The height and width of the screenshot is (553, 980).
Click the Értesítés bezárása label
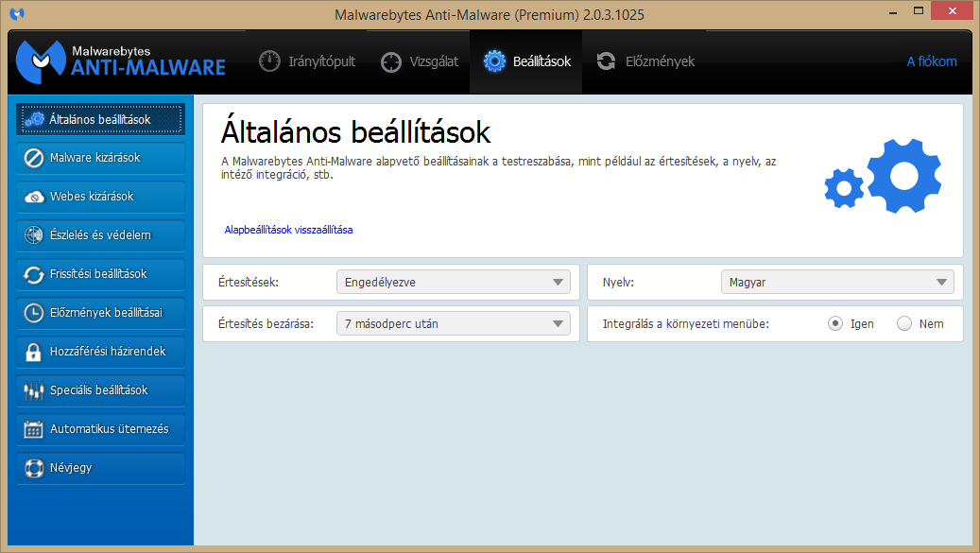[266, 323]
